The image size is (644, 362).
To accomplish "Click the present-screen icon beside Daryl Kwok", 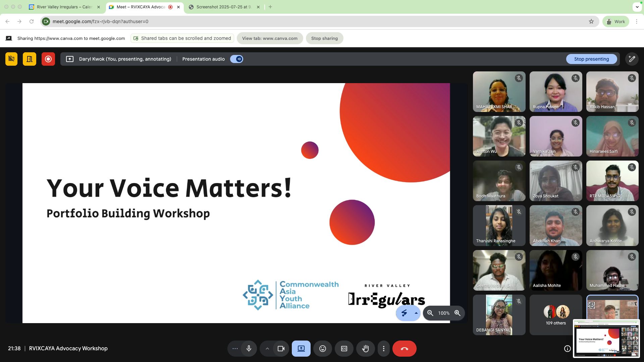I will pos(70,59).
